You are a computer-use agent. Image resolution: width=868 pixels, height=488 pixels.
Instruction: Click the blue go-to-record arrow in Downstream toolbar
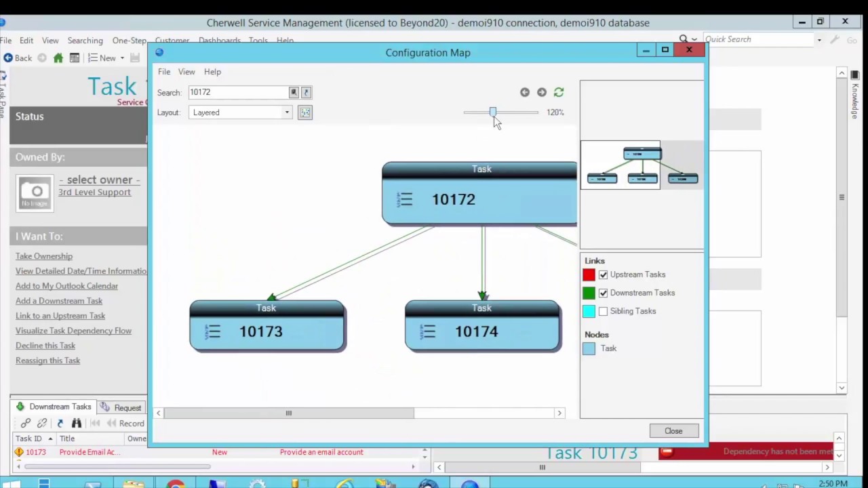(60, 424)
